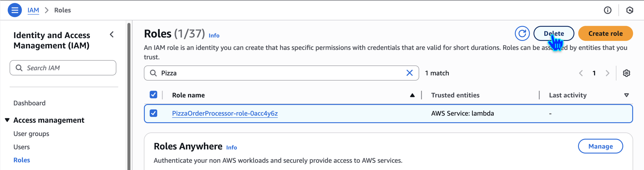Sort roles by Role name arrow

[x=412, y=95]
